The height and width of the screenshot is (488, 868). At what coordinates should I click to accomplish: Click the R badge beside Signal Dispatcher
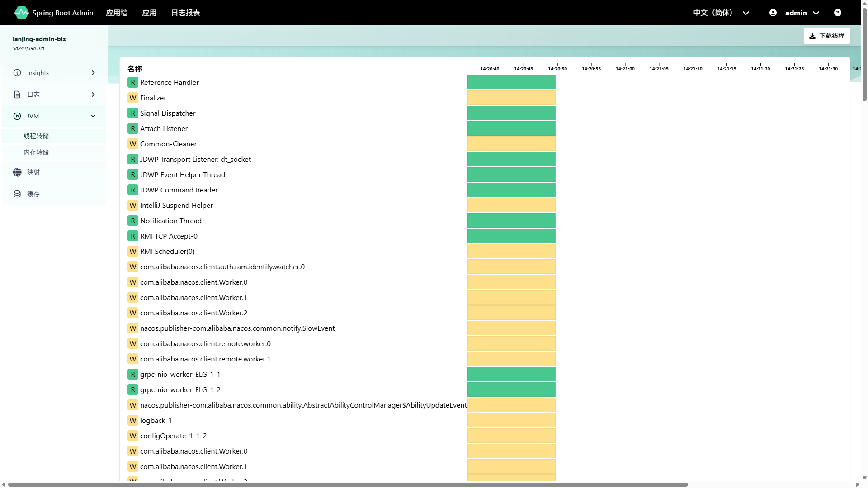(132, 113)
